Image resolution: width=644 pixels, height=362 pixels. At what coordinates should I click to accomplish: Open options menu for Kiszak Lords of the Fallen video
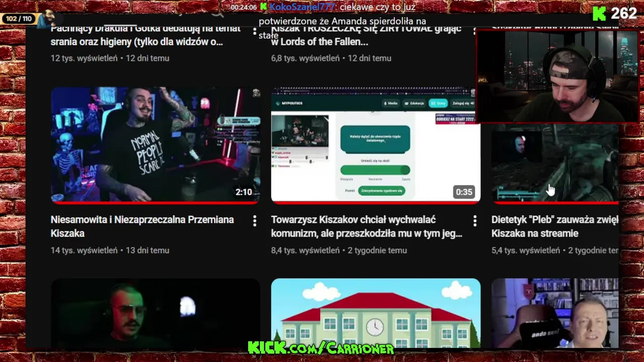[474, 31]
